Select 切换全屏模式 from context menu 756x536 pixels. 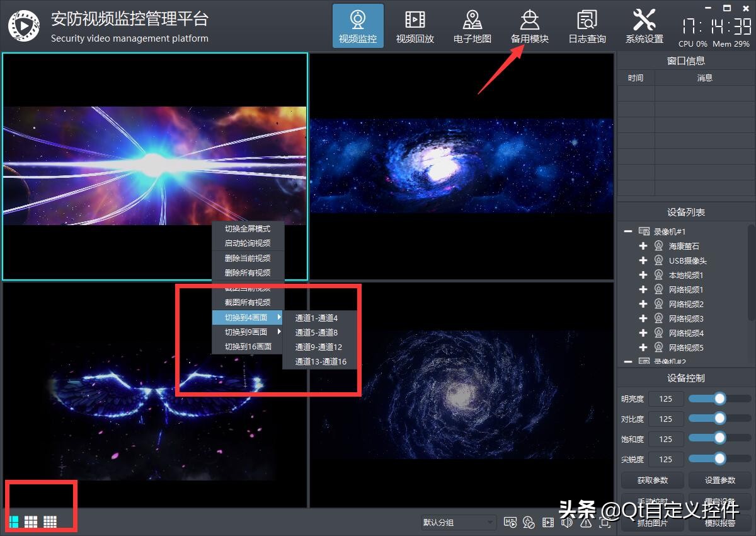(248, 230)
